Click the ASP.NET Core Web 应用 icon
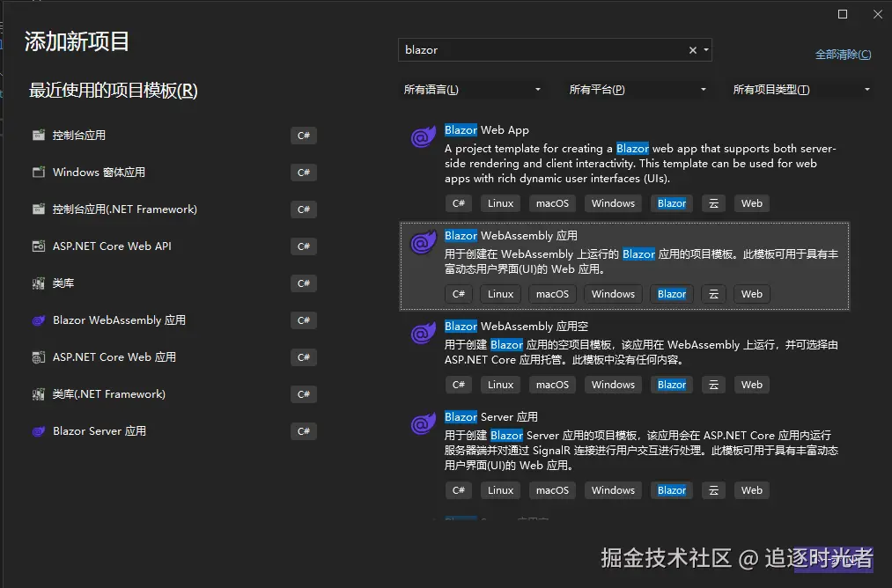This screenshot has height=588, width=892. pyautogui.click(x=38, y=357)
